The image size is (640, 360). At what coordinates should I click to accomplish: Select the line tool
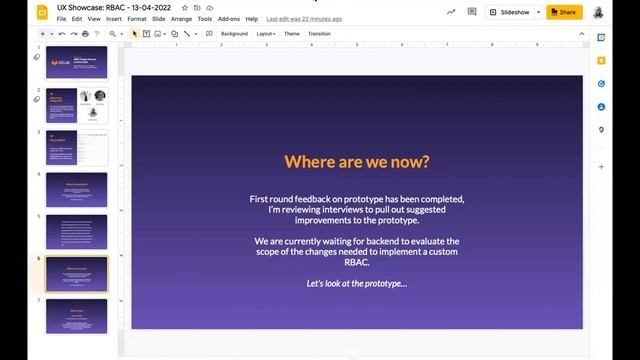click(187, 34)
